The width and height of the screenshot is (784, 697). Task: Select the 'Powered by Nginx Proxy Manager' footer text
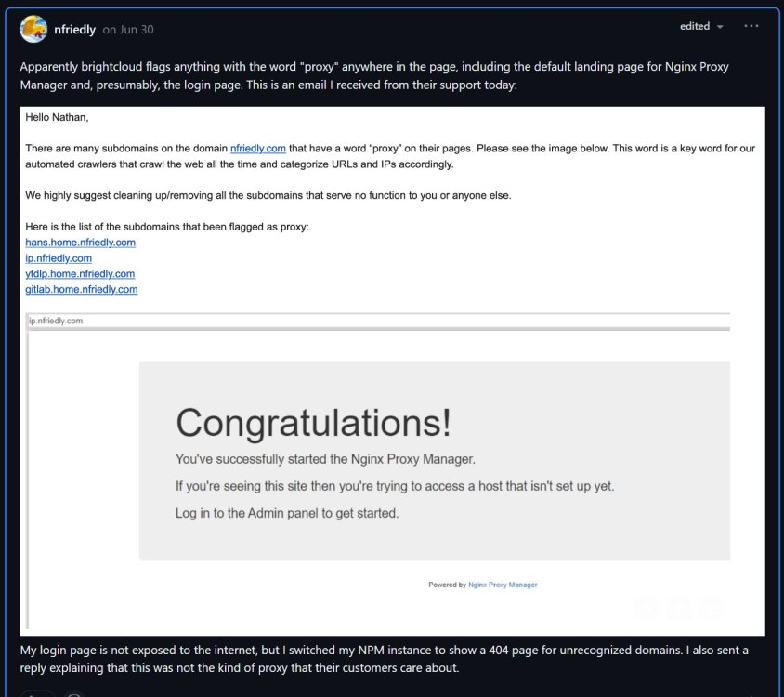[482, 585]
